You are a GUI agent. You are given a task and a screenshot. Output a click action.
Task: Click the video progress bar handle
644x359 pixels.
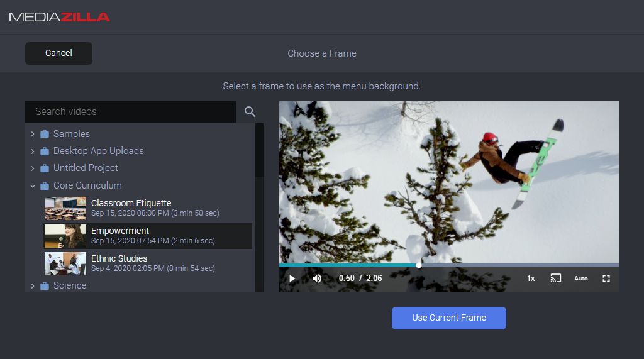pos(418,265)
